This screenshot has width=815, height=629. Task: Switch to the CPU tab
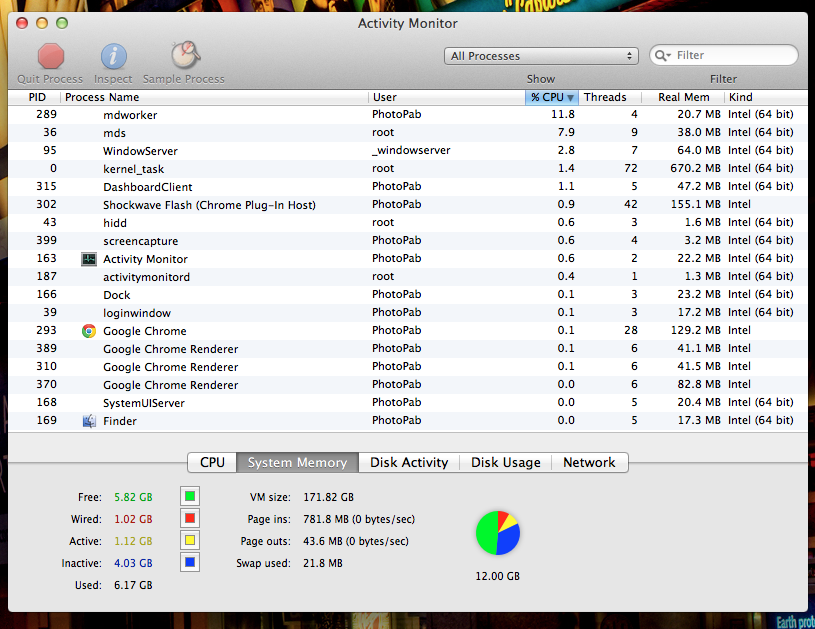[x=212, y=462]
